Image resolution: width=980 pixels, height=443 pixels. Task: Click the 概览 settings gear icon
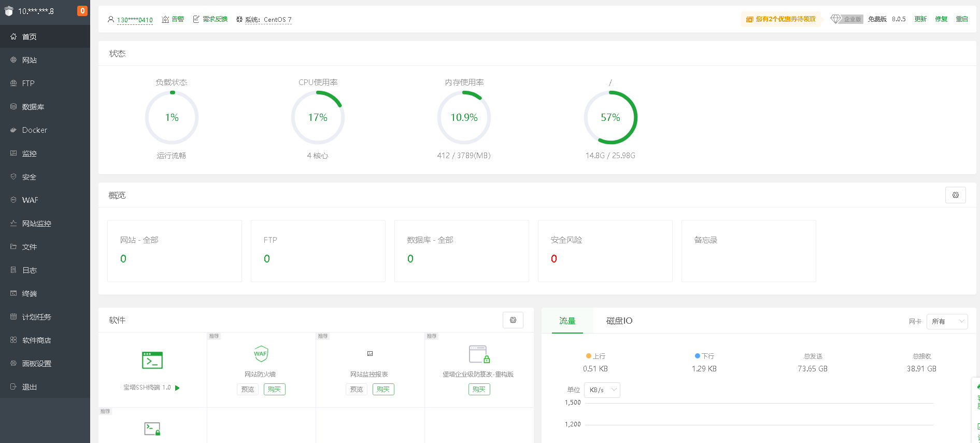click(x=955, y=195)
